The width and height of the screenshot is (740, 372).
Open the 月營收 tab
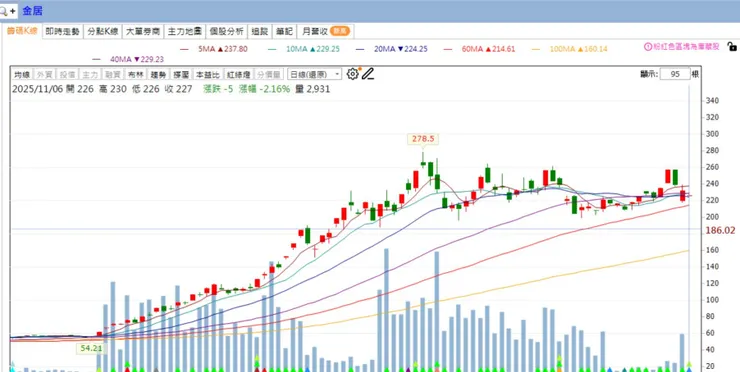tap(326, 32)
